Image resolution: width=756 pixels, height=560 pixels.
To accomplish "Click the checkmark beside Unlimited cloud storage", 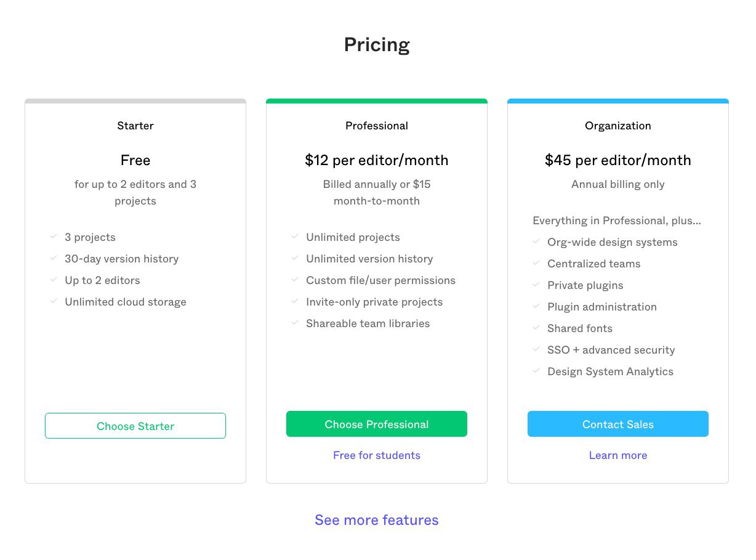I will pos(54,301).
